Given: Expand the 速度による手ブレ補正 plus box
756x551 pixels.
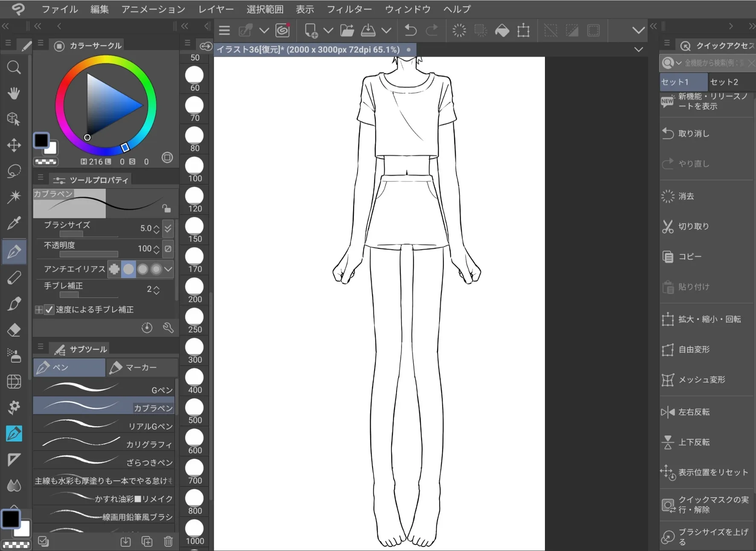Looking at the screenshot, I should coord(39,310).
